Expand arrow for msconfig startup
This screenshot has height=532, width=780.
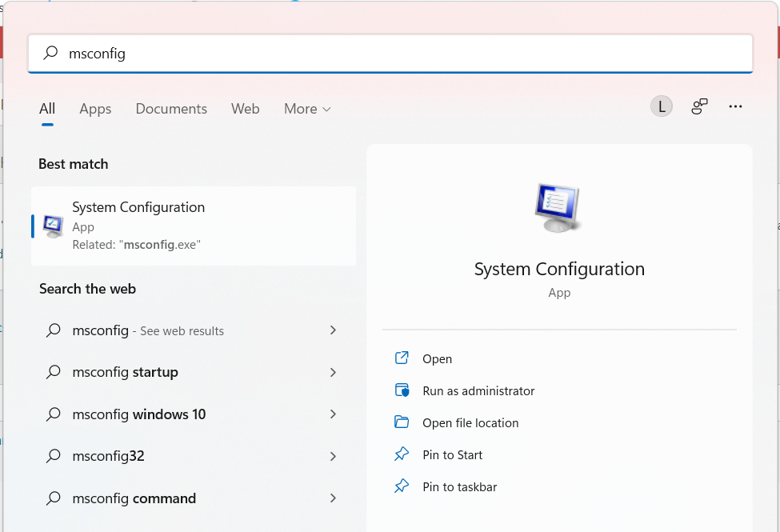(333, 372)
